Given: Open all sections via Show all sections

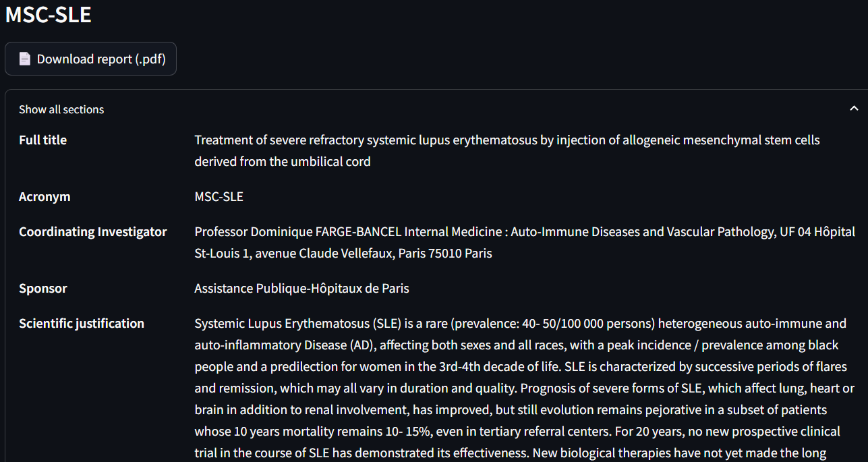Looking at the screenshot, I should (x=61, y=109).
